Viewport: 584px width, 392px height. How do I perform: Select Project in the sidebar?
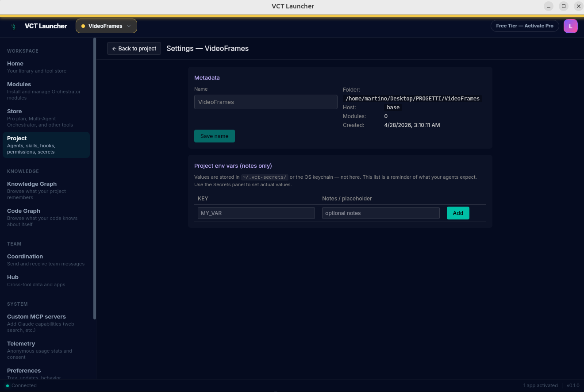pyautogui.click(x=46, y=145)
